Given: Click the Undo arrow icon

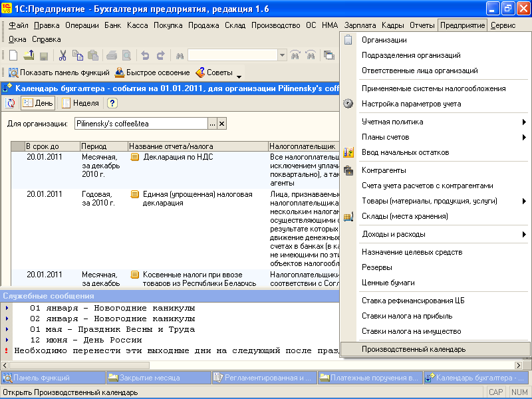Looking at the screenshot, I should tap(144, 55).
